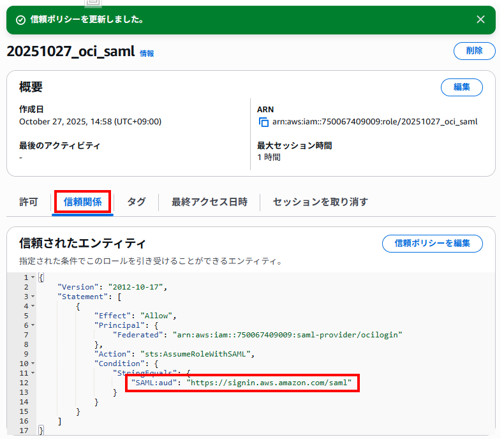Click the 編集 button in the 概要 panel
504x442 pixels.
pyautogui.click(x=461, y=87)
